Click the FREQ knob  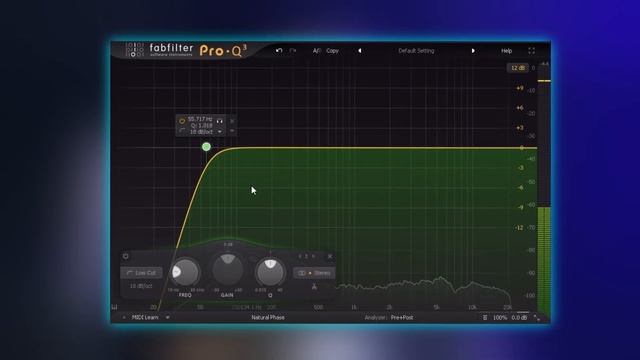[x=185, y=272]
